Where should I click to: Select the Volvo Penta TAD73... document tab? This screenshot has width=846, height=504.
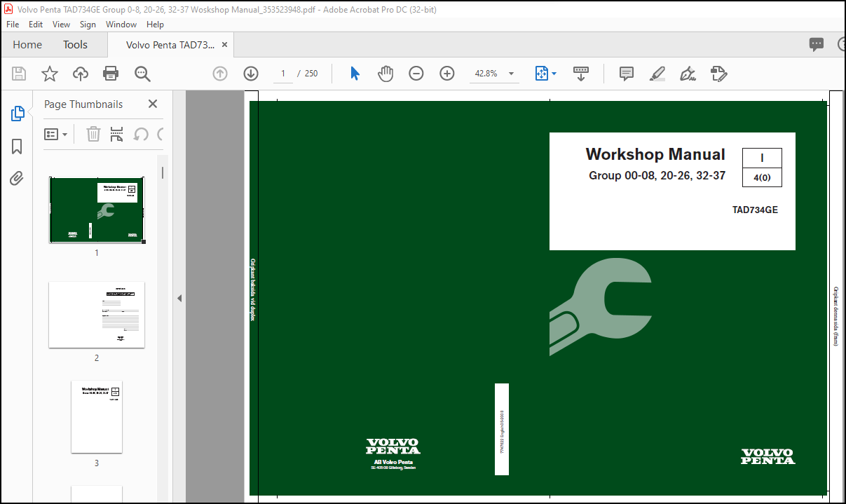coord(170,44)
